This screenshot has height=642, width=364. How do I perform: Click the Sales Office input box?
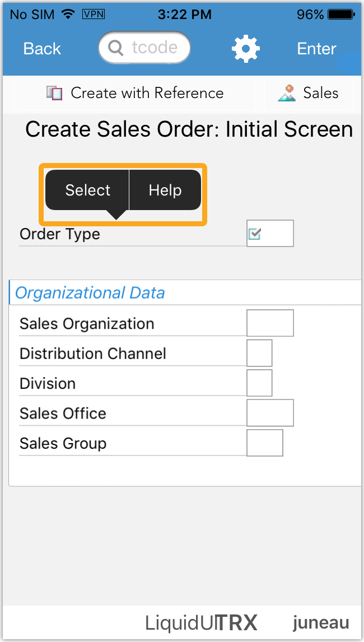[270, 413]
